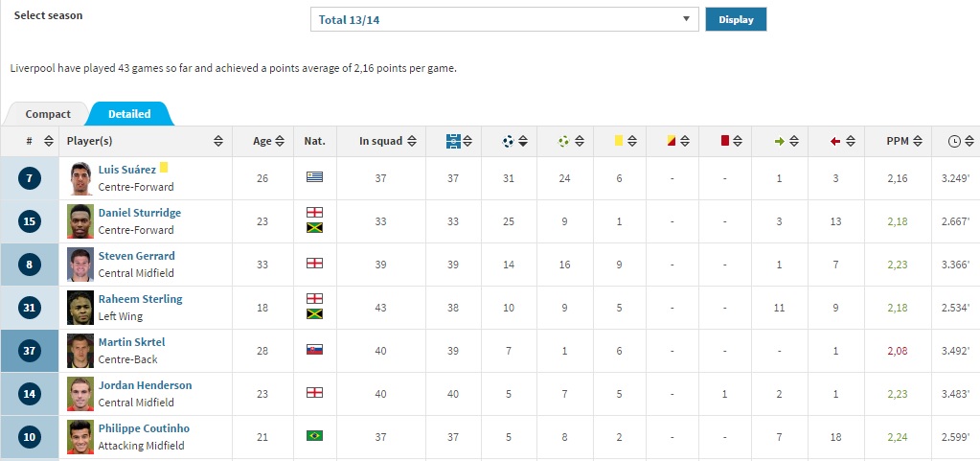Sort by the minutes played clock icon
Image resolution: width=980 pixels, height=461 pixels.
pos(954,141)
